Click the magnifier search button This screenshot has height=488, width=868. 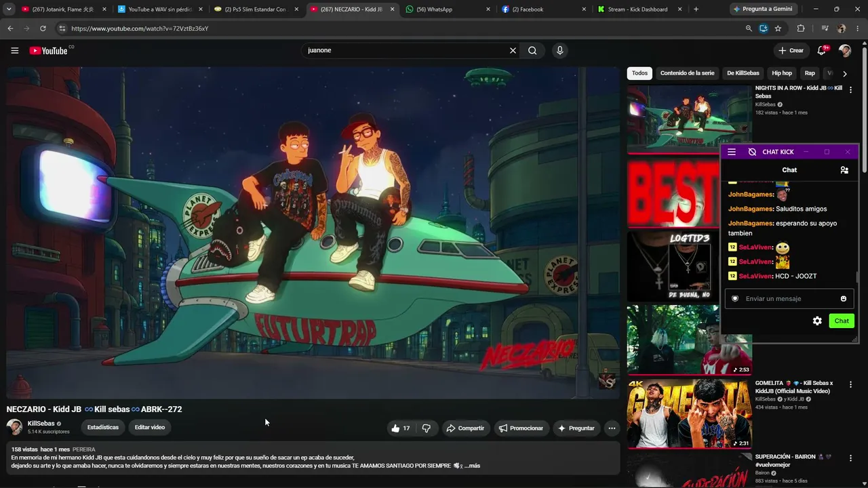[x=532, y=50]
